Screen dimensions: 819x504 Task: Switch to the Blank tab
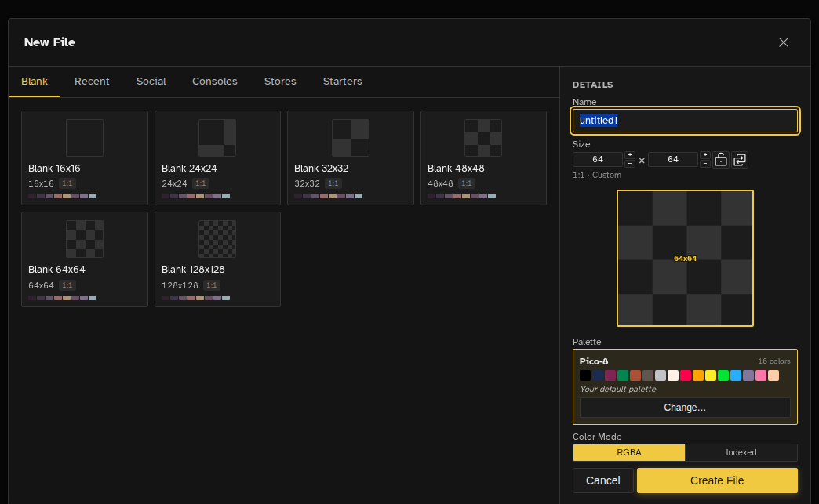coord(35,82)
